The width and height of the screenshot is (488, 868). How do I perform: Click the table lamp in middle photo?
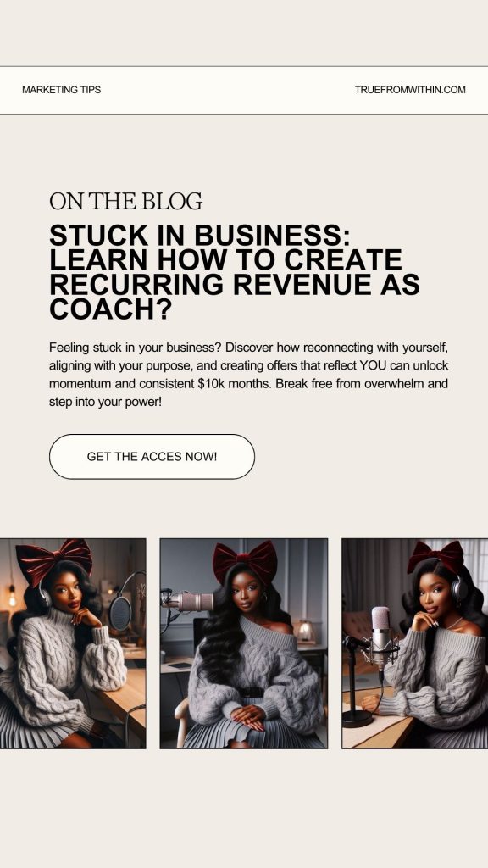304,631
